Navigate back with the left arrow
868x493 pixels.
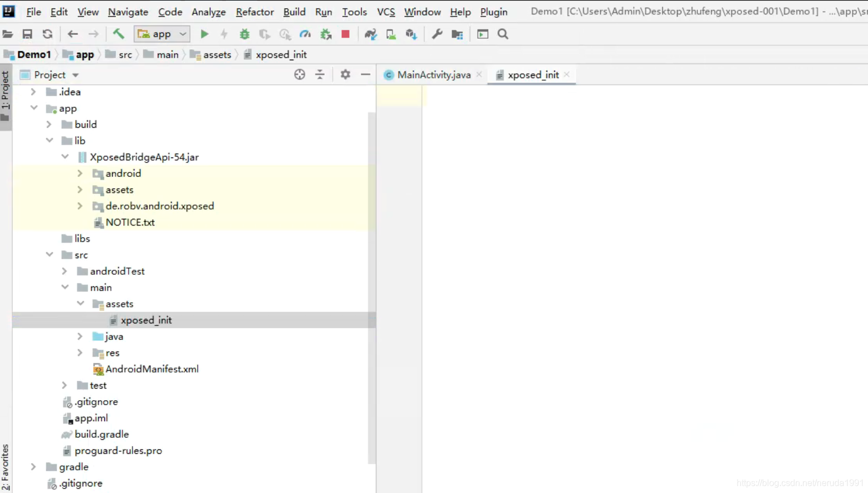click(x=72, y=34)
